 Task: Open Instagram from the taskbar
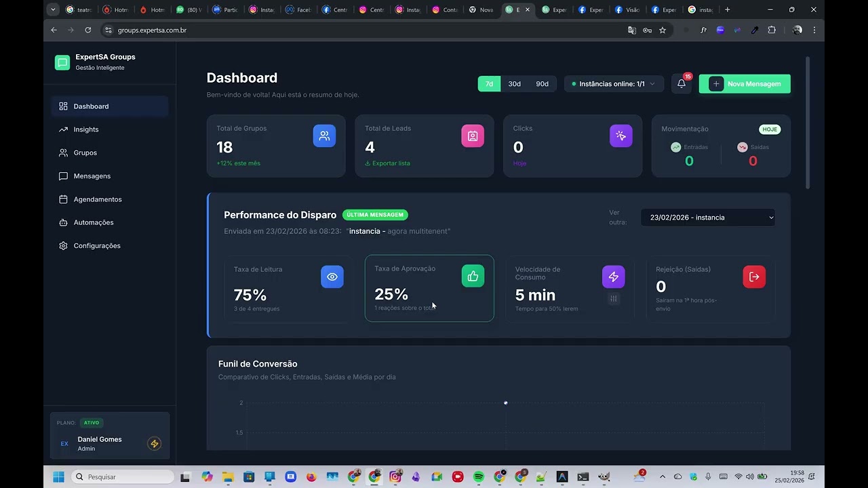click(395, 476)
